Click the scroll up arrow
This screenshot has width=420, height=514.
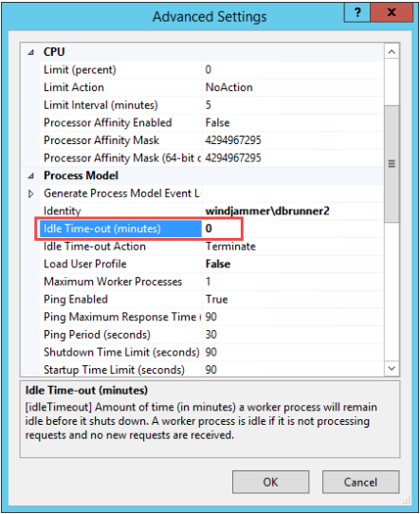(392, 51)
